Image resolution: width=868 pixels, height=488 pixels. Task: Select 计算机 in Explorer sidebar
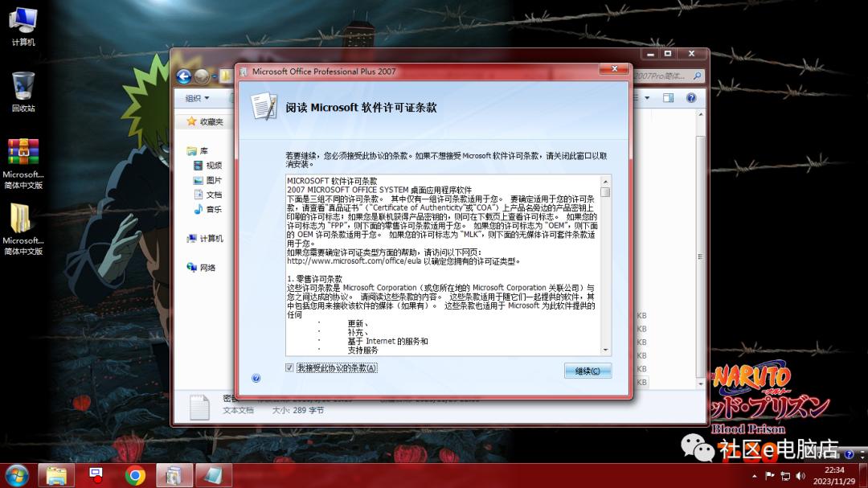[x=206, y=238]
